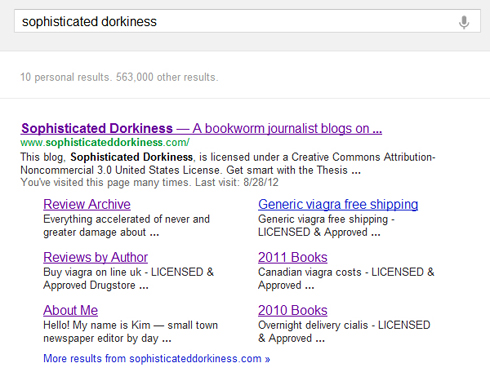The width and height of the screenshot is (490, 372).
Task: Open the main Sophisticated Dorkiness result title
Action: (201, 128)
